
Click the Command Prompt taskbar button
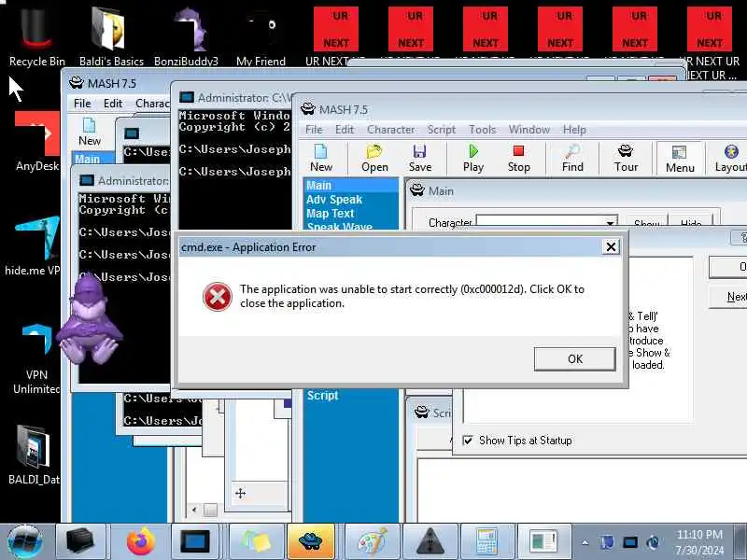tap(196, 542)
